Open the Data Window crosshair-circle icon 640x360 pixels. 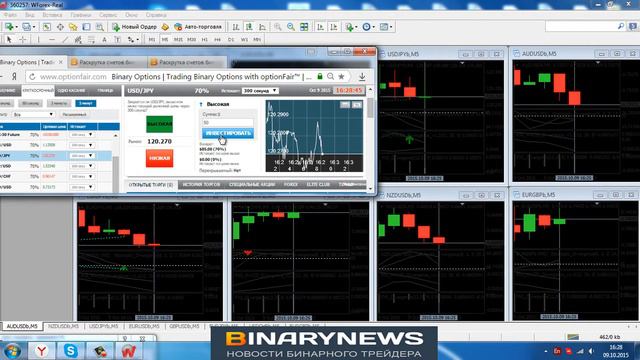60,27
